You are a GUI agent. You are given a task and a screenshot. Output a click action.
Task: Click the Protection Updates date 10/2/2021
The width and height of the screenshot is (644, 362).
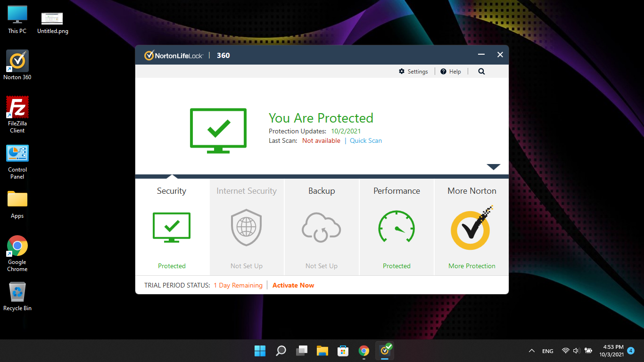[346, 131]
